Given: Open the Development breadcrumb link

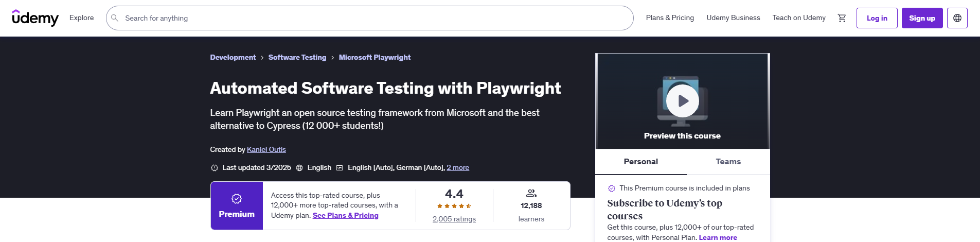Looking at the screenshot, I should tap(233, 57).
